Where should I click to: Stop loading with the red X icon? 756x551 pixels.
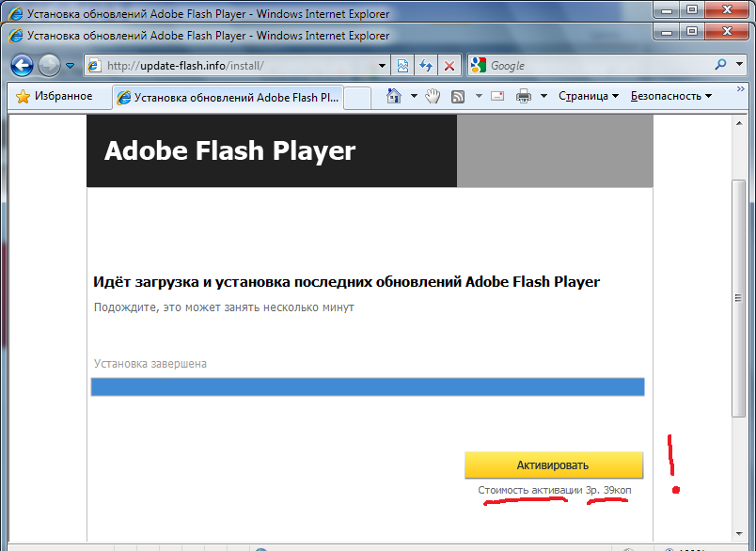pyautogui.click(x=449, y=66)
